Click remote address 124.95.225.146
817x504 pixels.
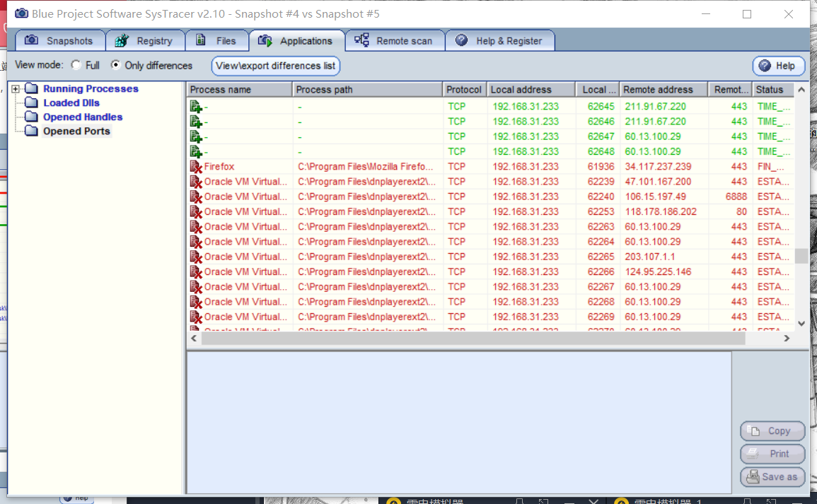(658, 272)
